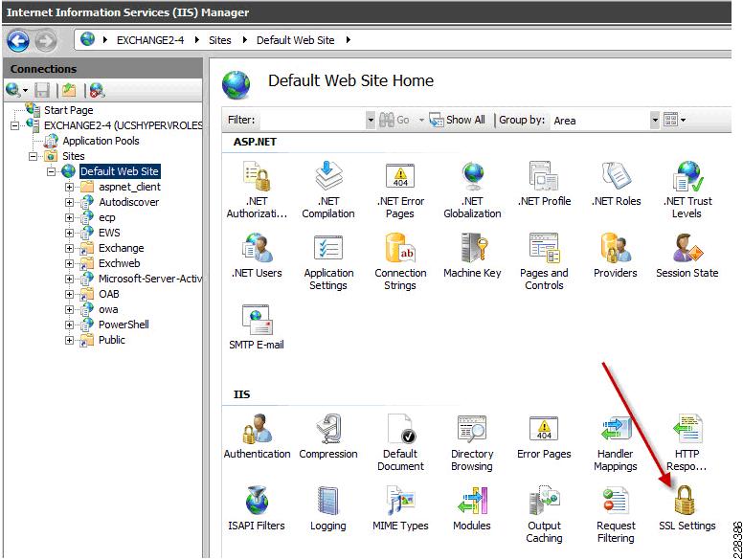Click the Forward navigation arrow button

(46, 41)
